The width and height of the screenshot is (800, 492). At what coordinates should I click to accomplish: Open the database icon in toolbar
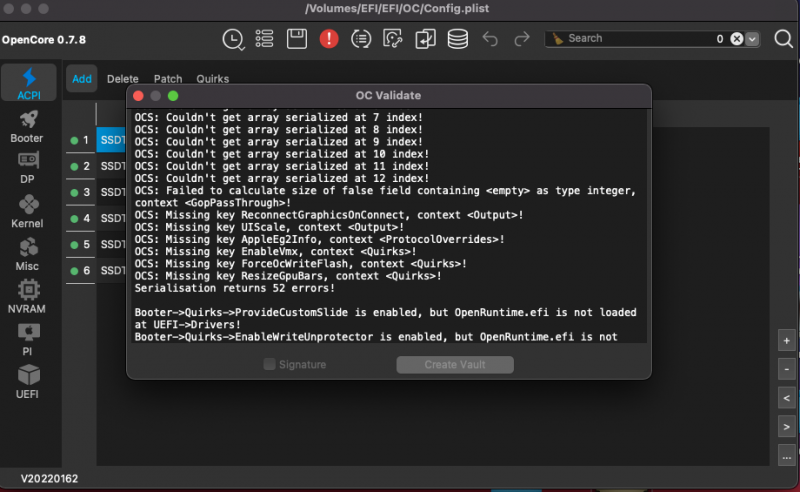tap(457, 39)
